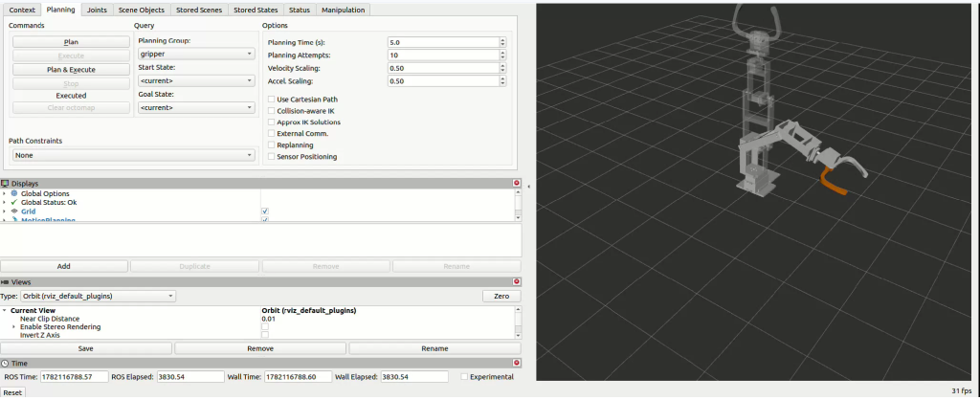The width and height of the screenshot is (980, 400).
Task: Select the Planning tab
Action: [60, 10]
